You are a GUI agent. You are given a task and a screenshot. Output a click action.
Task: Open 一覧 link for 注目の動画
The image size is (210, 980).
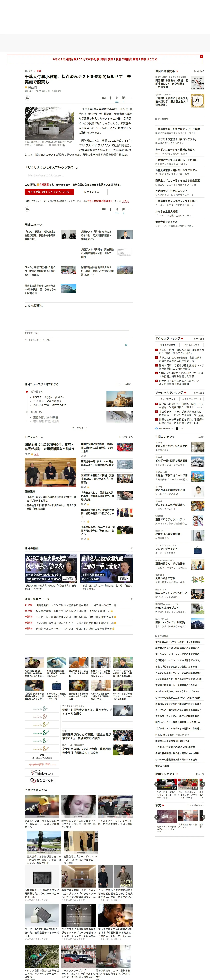coord(130,548)
